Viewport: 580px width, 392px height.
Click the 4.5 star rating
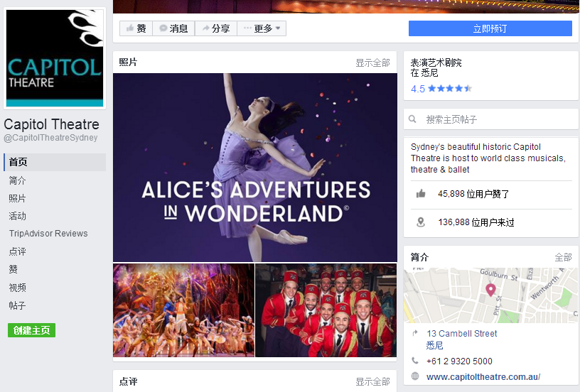441,89
